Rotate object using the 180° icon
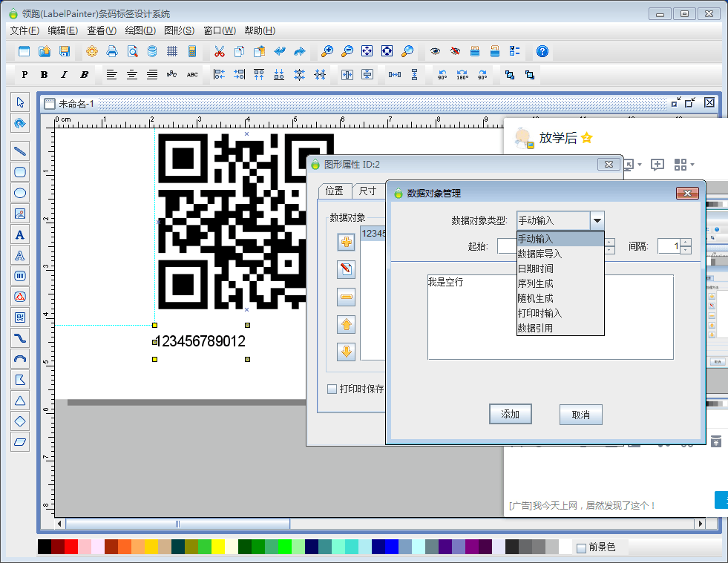The height and width of the screenshot is (563, 728). point(462,74)
